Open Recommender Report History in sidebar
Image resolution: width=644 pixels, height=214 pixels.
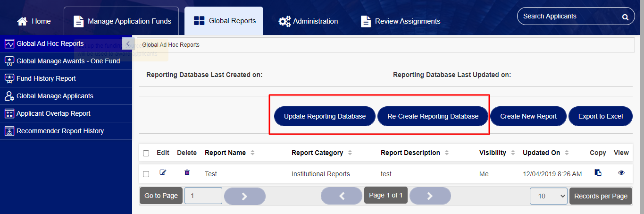click(60, 131)
